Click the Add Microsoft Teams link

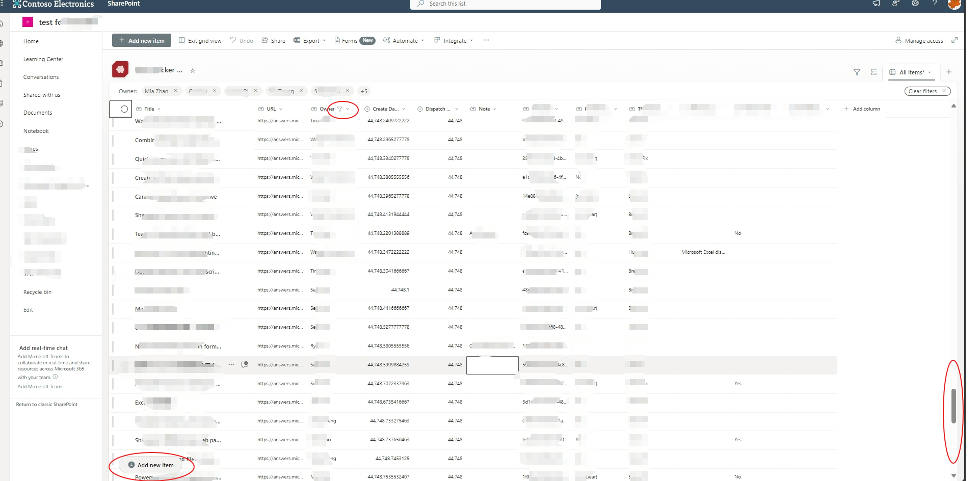point(41,387)
